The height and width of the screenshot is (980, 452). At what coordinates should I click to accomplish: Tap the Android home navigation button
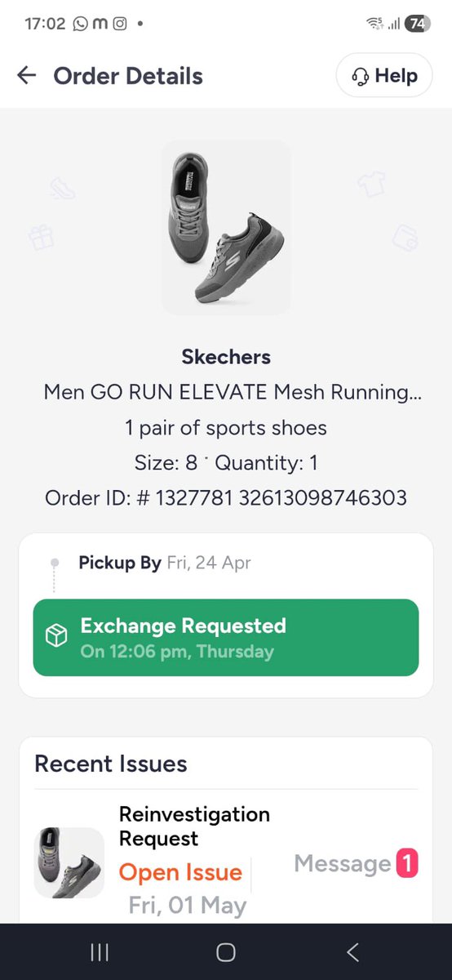pyautogui.click(x=226, y=952)
